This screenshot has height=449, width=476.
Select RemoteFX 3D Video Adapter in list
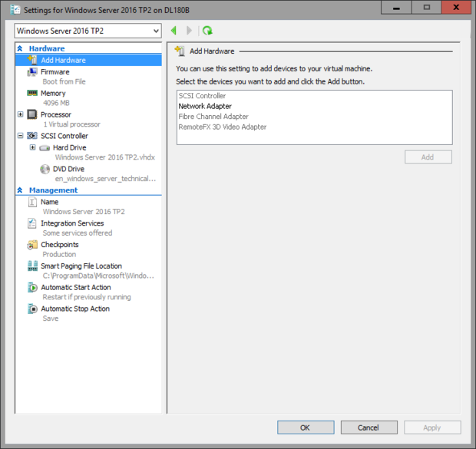pos(223,127)
